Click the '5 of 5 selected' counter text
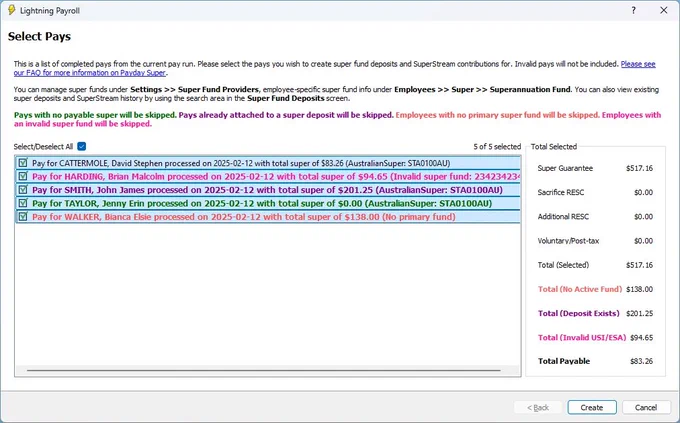 (x=497, y=147)
